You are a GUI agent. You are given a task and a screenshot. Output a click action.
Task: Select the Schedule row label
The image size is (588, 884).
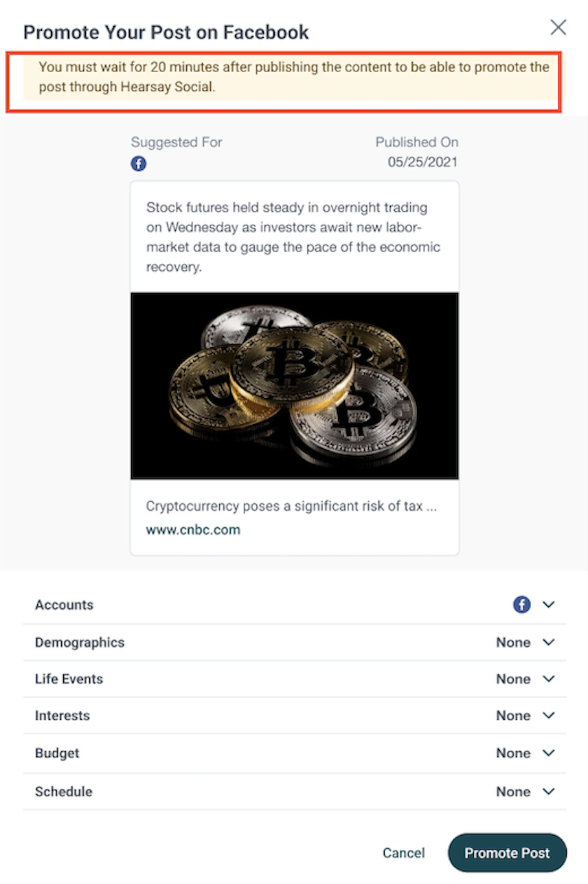pyautogui.click(x=63, y=791)
